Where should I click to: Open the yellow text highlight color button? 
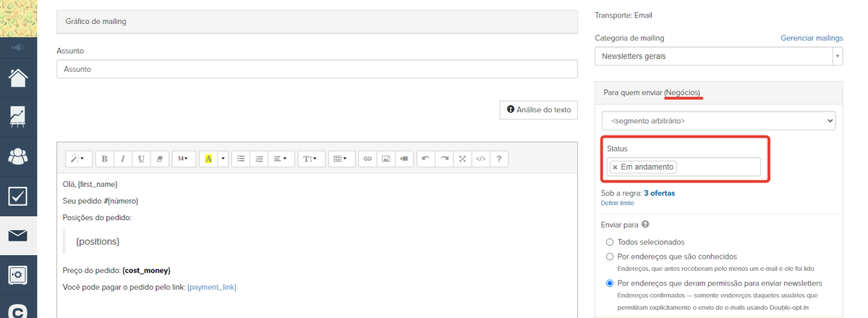click(x=208, y=158)
